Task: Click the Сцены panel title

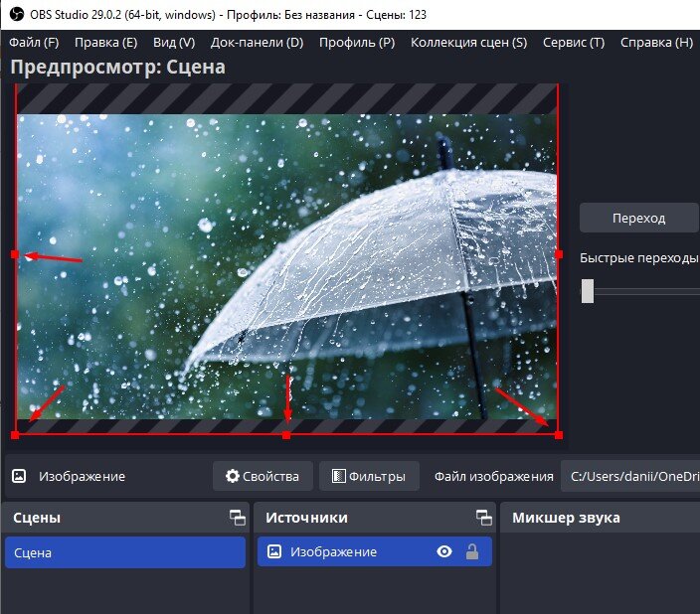Action: click(37, 518)
